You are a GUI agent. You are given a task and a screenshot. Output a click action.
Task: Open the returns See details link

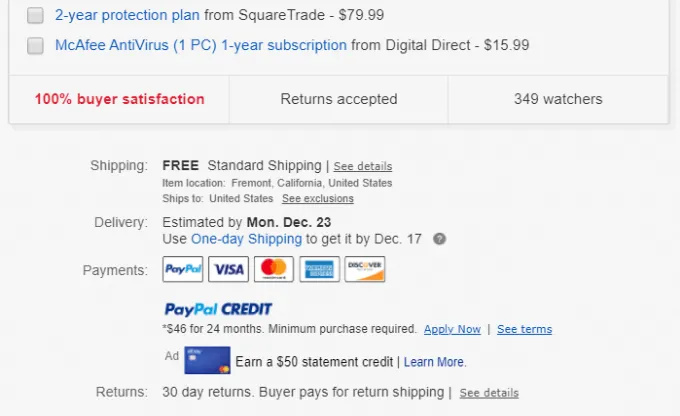point(489,393)
